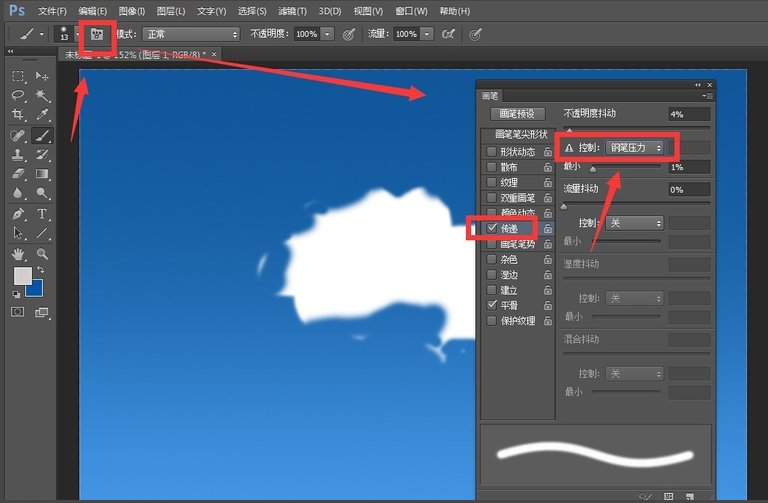Select the Clone Stamp tool
This screenshot has height=503, width=768.
coord(18,154)
